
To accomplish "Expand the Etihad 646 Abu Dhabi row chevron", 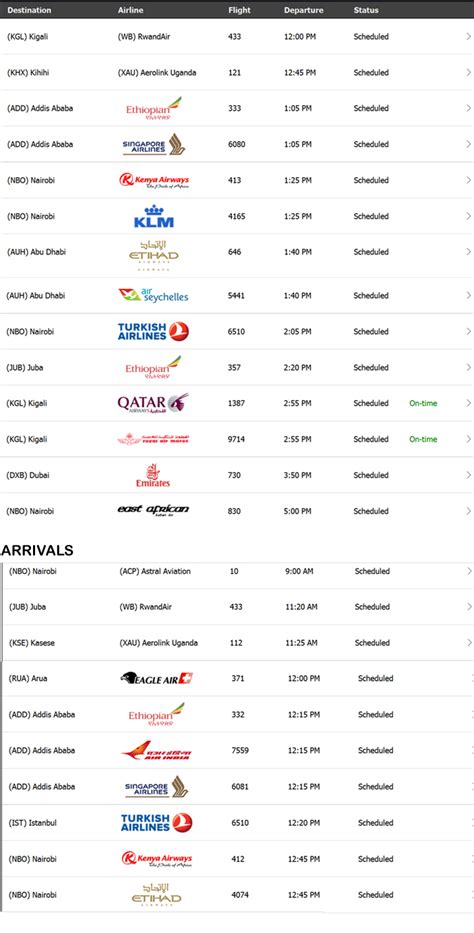I will pyautogui.click(x=469, y=252).
